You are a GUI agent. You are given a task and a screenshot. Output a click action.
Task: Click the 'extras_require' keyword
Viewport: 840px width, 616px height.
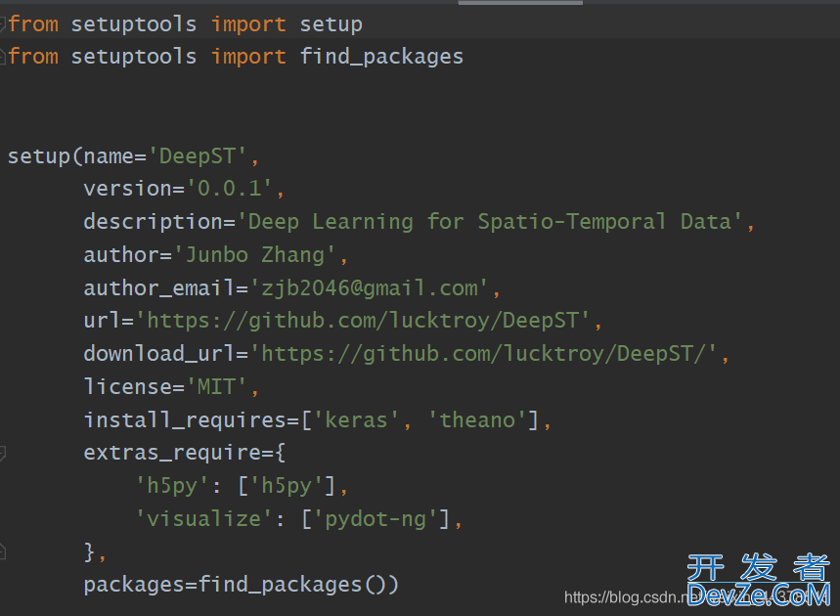[x=172, y=453]
